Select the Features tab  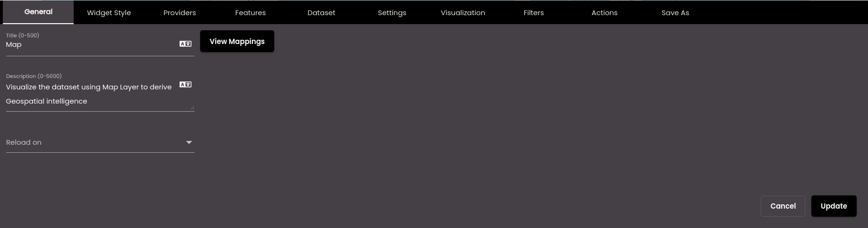tap(251, 13)
